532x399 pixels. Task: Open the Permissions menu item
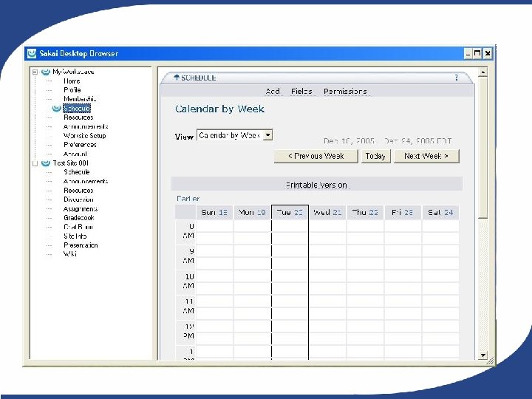click(345, 92)
